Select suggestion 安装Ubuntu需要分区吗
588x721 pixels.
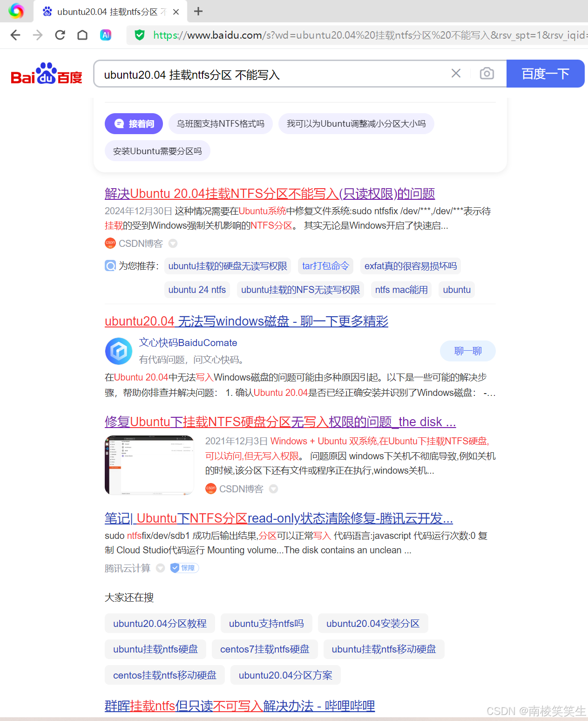pos(157,151)
